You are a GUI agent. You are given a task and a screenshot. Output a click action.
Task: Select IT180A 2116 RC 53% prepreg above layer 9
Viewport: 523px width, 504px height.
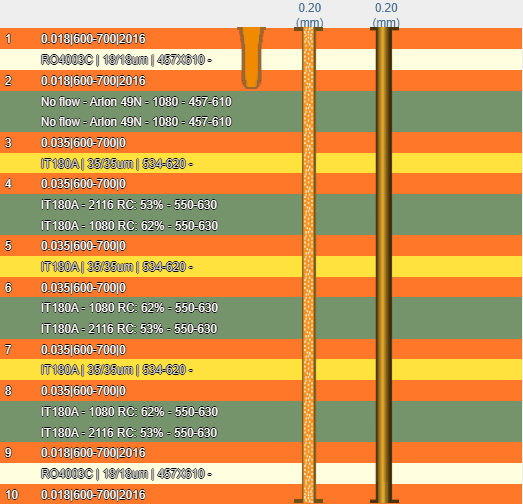coord(261,432)
